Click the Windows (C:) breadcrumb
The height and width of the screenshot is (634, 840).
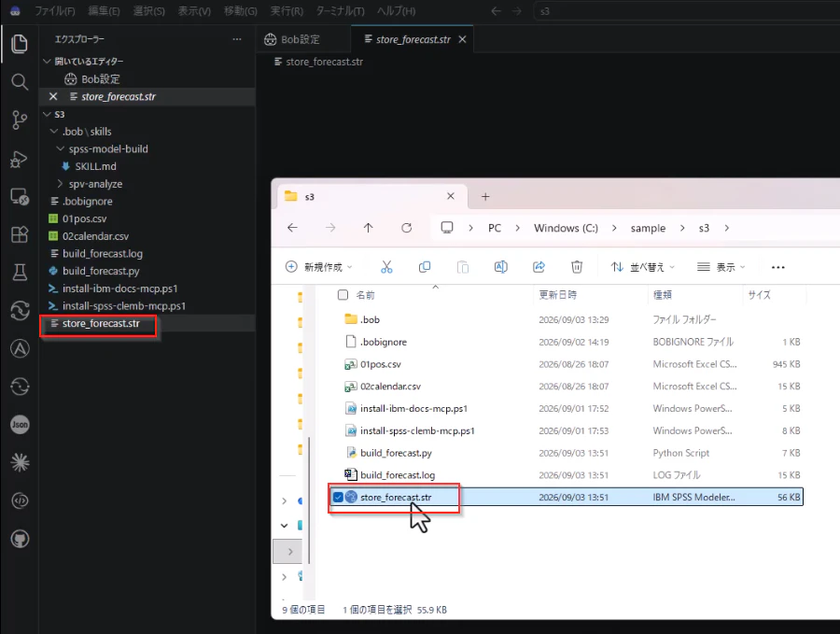pos(566,228)
